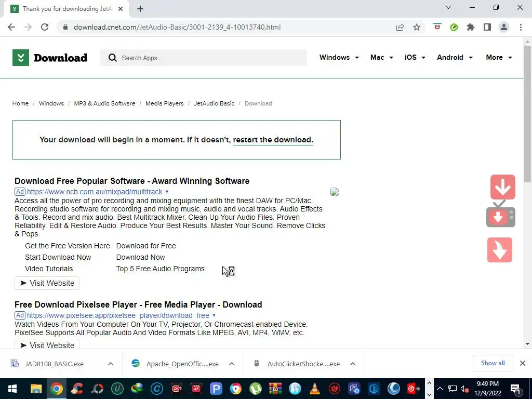Open a new browser tab
This screenshot has width=532, height=399.
(x=140, y=9)
